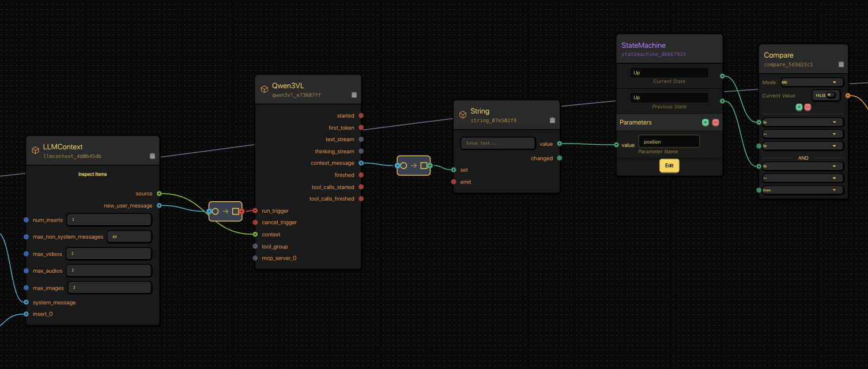Click the Edit button in StateMachine

coord(669,165)
